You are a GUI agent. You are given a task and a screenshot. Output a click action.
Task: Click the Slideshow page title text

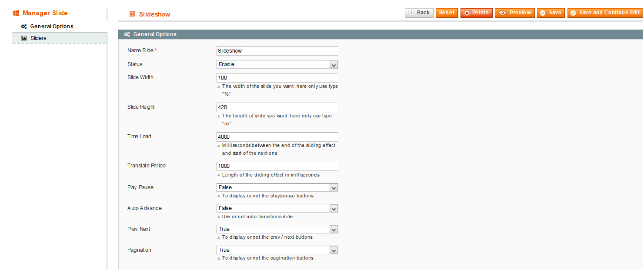[x=155, y=14]
